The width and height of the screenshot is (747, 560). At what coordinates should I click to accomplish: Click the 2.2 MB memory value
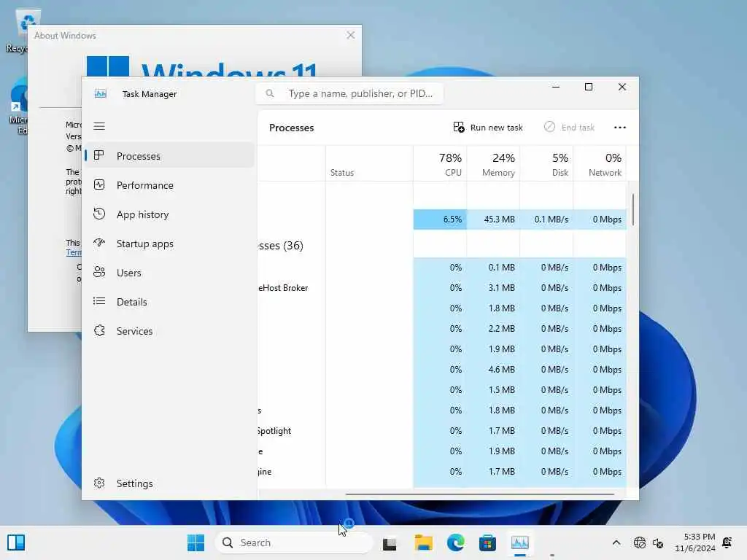(x=501, y=329)
